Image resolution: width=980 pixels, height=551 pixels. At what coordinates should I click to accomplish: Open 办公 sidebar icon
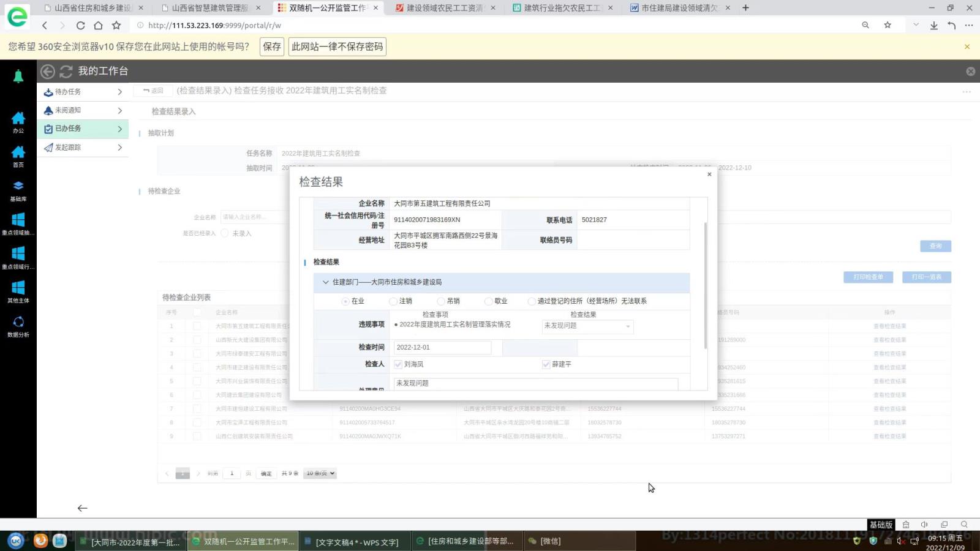[18, 122]
